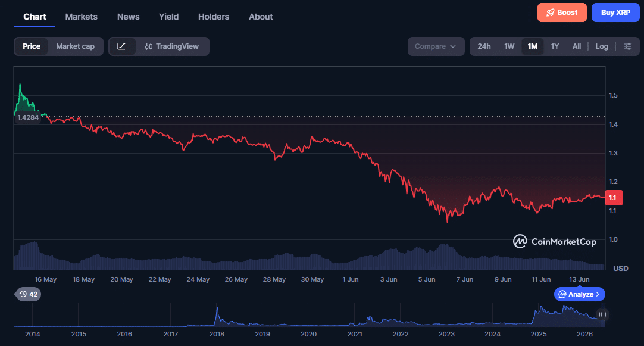Switch chart to Market cap
Viewport: 644px width, 346px height.
[x=75, y=46]
